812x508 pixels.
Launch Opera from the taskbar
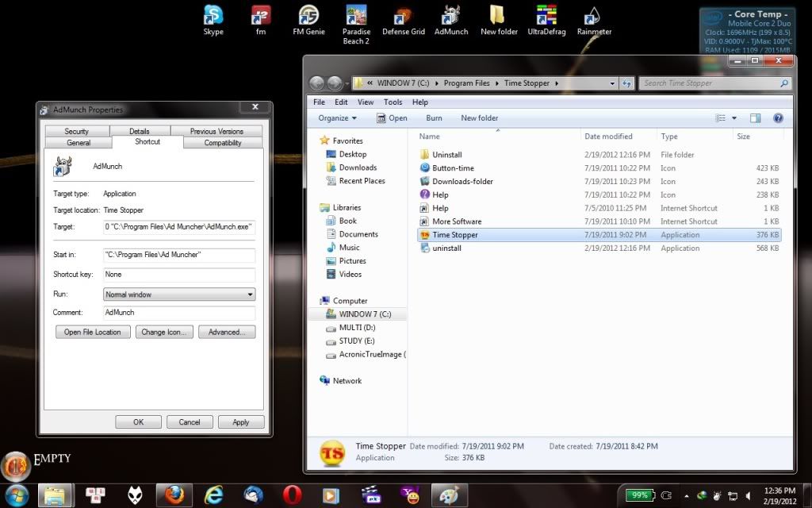click(x=293, y=495)
